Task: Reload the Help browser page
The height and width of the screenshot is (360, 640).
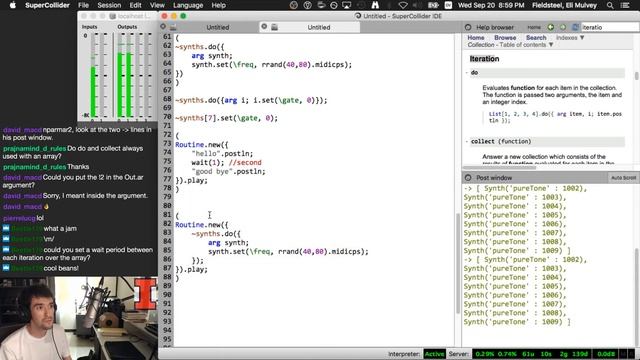Action: 575,27
